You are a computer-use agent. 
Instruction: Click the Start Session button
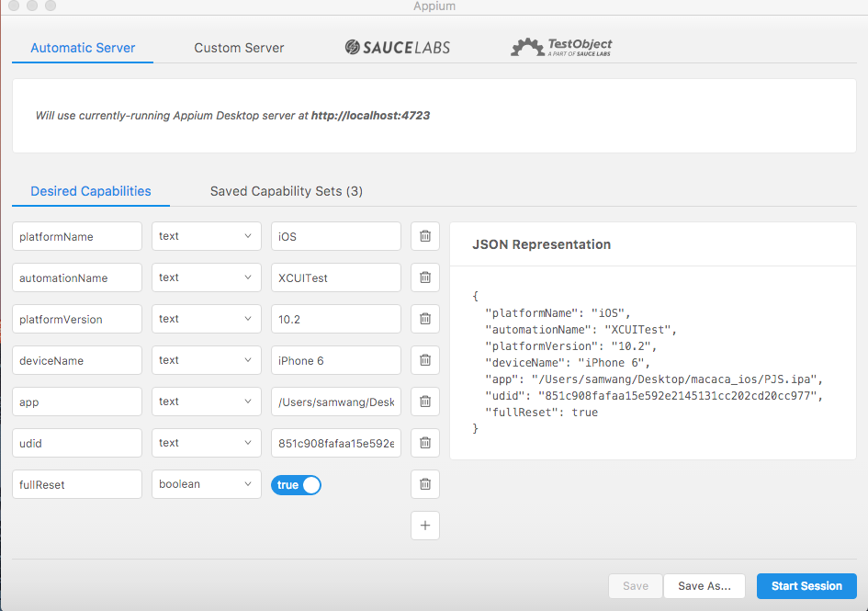coord(806,586)
